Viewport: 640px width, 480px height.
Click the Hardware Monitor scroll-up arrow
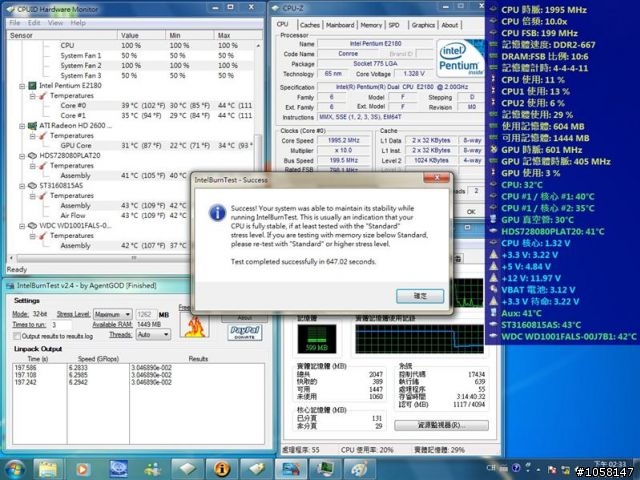[x=258, y=45]
